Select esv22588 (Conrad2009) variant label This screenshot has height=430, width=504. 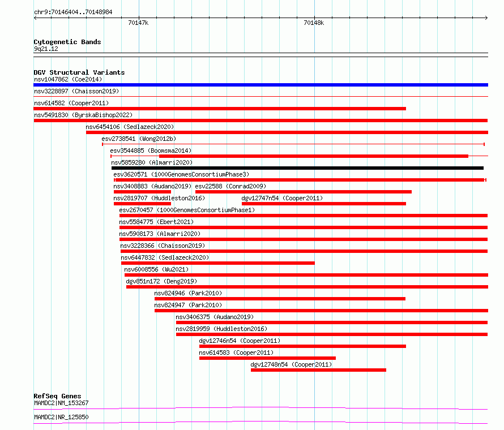click(230, 186)
